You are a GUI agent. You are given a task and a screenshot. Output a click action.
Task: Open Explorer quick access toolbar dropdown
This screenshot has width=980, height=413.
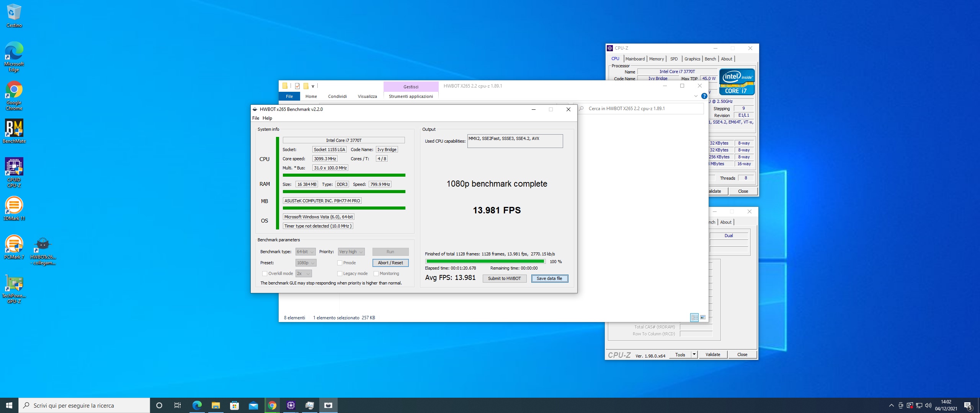tap(313, 86)
